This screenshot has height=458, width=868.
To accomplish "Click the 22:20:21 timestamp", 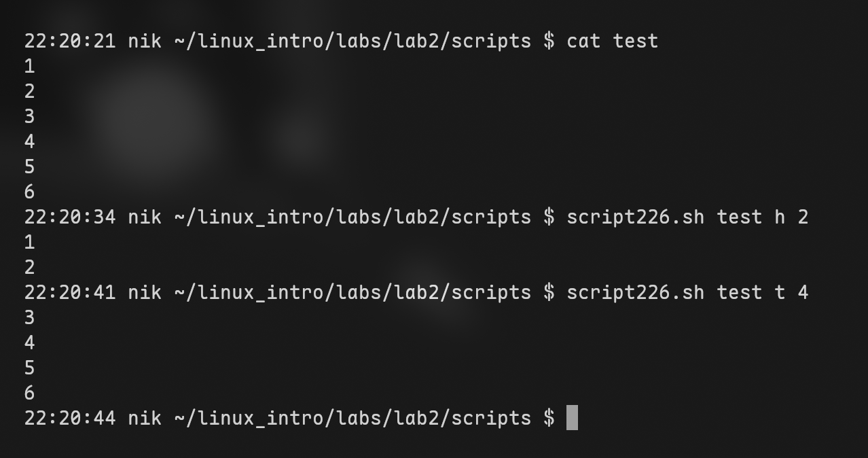I will pos(70,41).
